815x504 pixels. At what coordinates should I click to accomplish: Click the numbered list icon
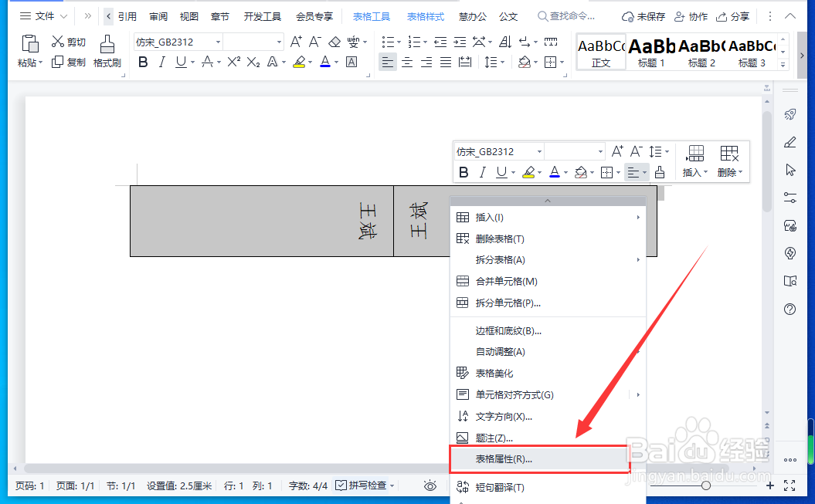click(x=414, y=42)
